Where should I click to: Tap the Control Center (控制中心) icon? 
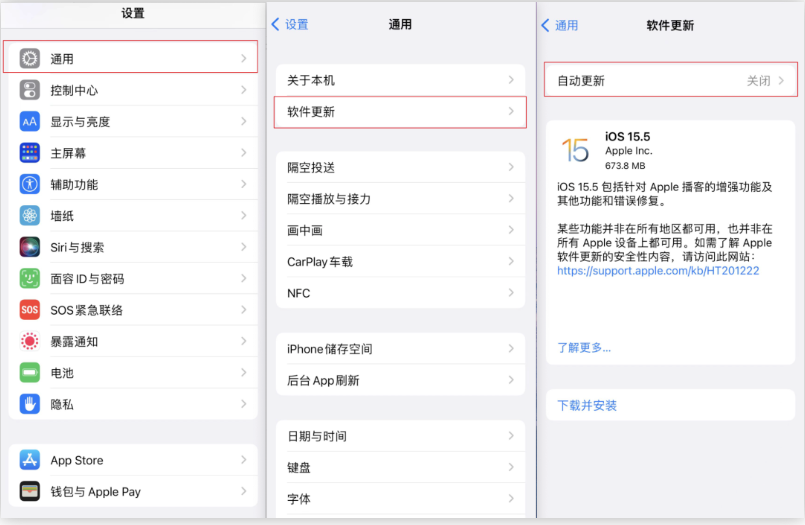point(30,90)
